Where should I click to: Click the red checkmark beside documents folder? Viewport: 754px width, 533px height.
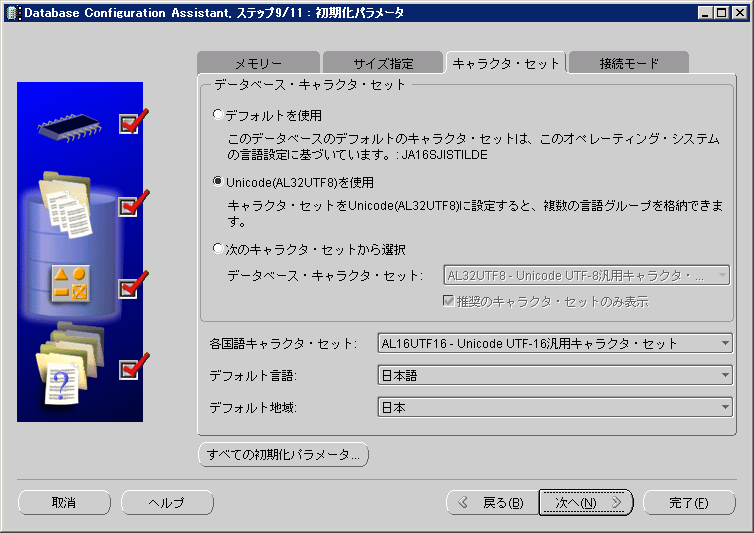point(133,203)
